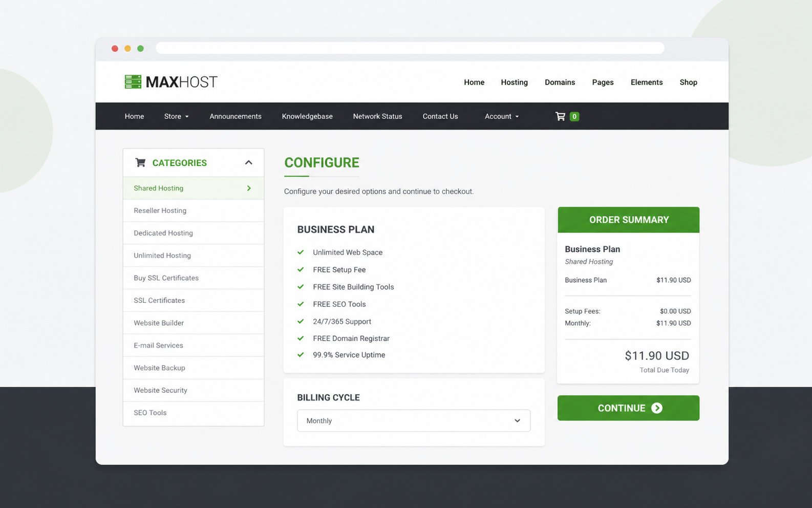Expand the Shared Hosting chevron arrow
Screen dimensions: 812x508
click(x=249, y=188)
